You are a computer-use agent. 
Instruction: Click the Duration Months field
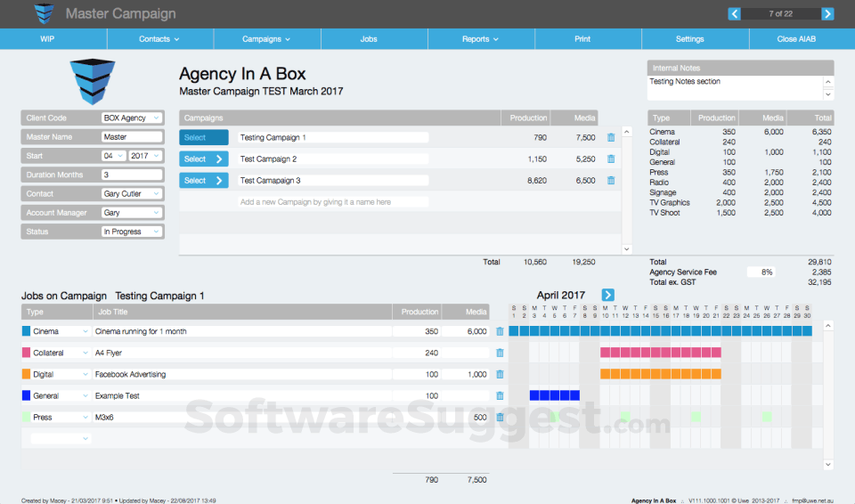[132, 175]
